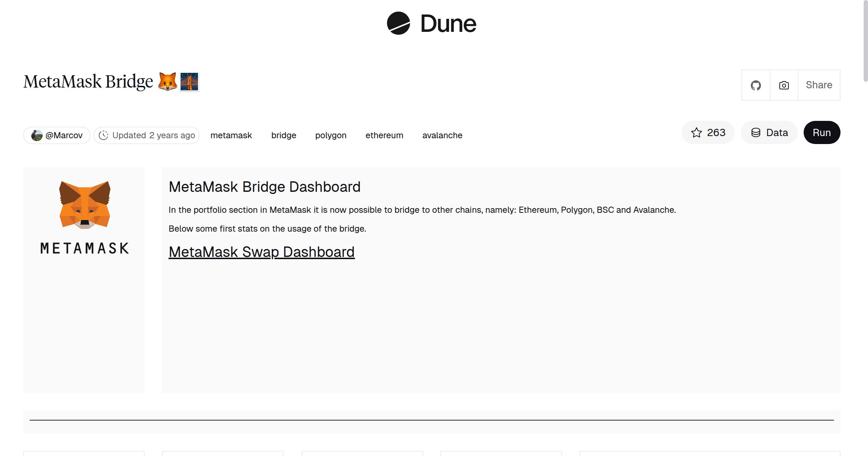Select the metamask tag
Viewport: 868px width, 456px height.
231,135
